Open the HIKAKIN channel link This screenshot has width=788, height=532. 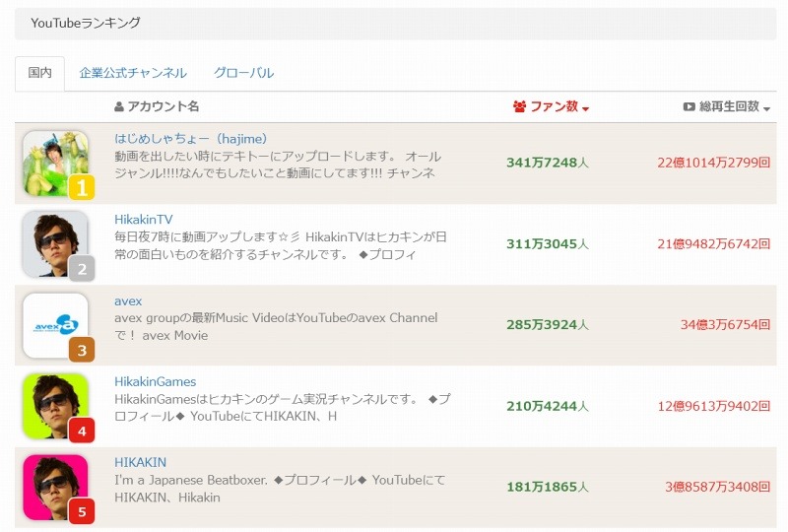point(140,463)
